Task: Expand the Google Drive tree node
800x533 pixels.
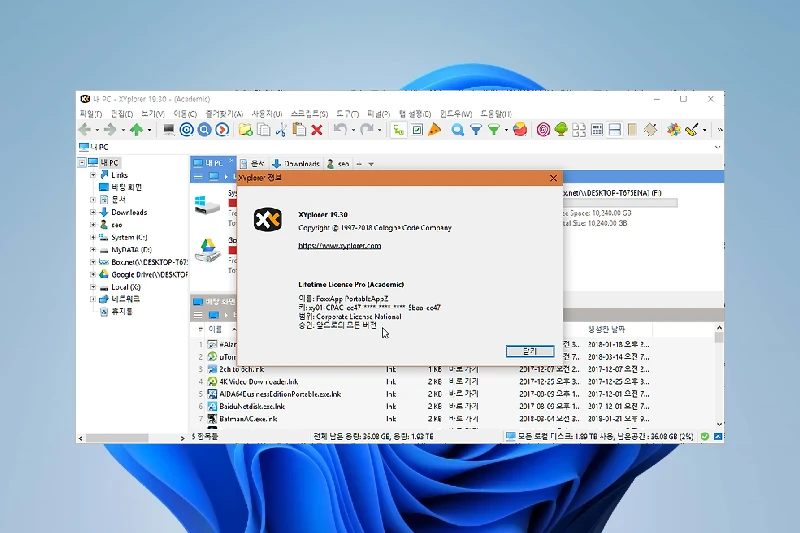Action: [x=93, y=274]
